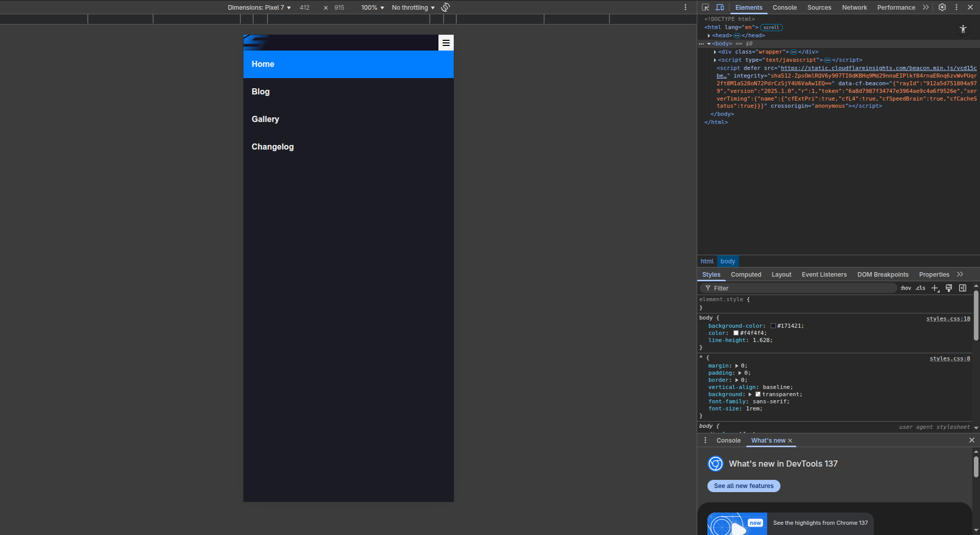
Task: Toggle the :hov element state panel
Action: tap(905, 288)
